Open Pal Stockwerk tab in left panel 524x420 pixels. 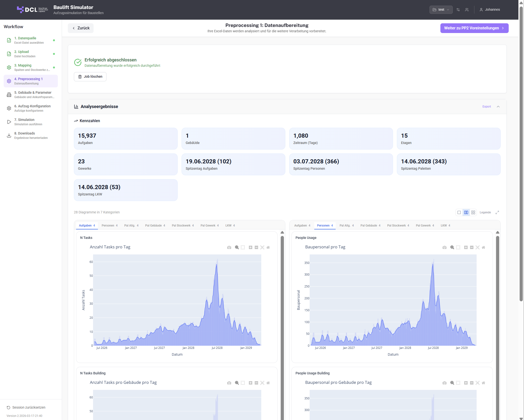[x=183, y=226]
